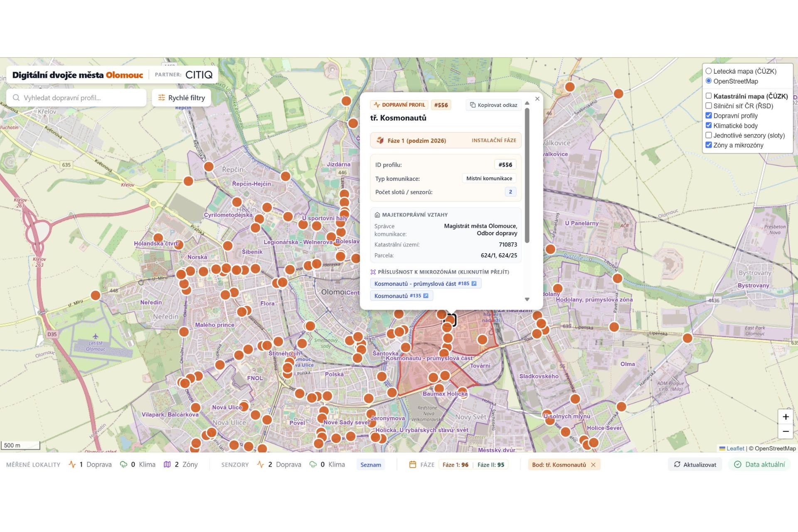Close the tř. Kosmonautů popup
The width and height of the screenshot is (798, 532).
(537, 99)
